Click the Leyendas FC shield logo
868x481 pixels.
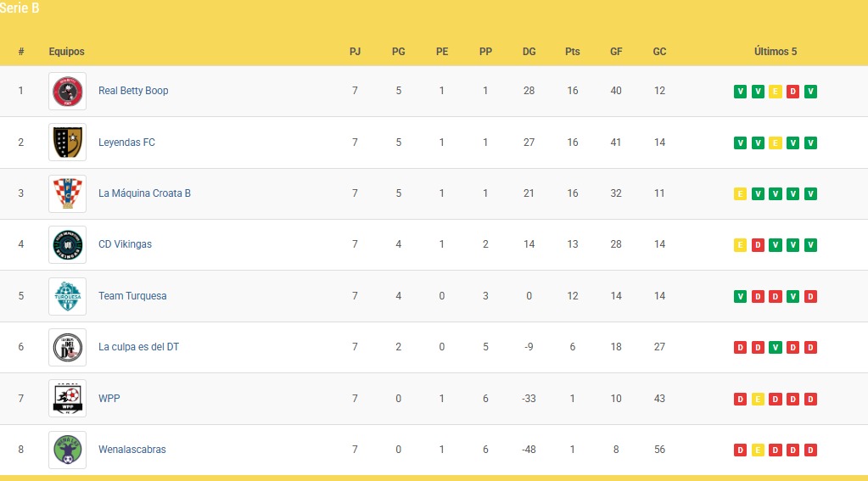[x=67, y=143]
